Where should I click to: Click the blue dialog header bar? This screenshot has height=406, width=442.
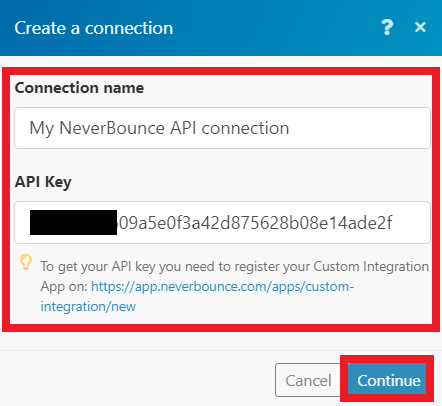pyautogui.click(x=221, y=28)
